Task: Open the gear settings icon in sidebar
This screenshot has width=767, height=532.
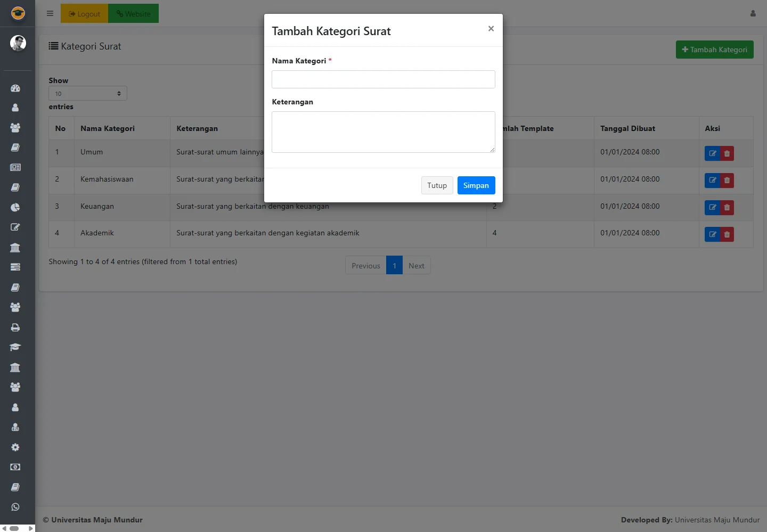Action: coord(15,447)
